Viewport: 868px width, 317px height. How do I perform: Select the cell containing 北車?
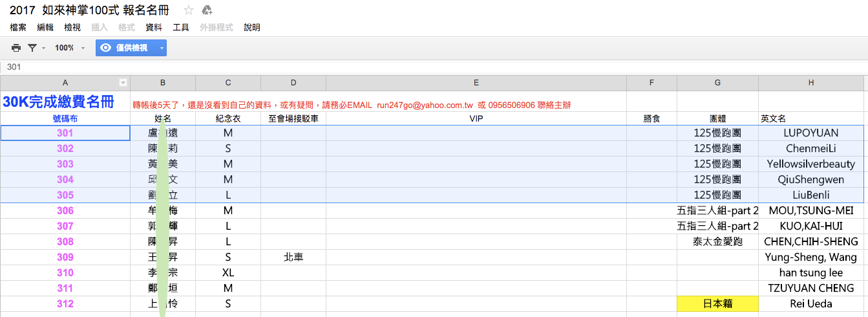[293, 257]
